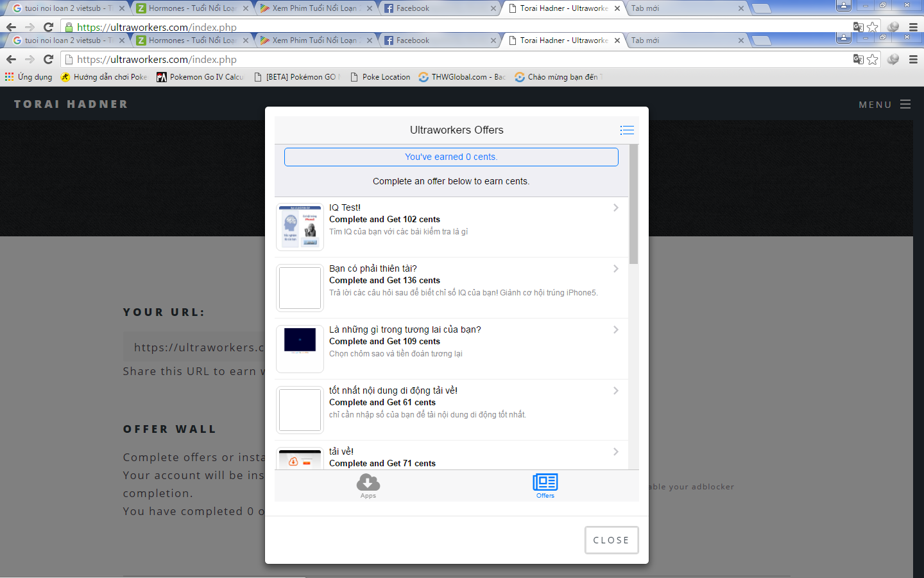Click the extension icon in the lower toolbar
The image size is (924, 578).
[893, 59]
